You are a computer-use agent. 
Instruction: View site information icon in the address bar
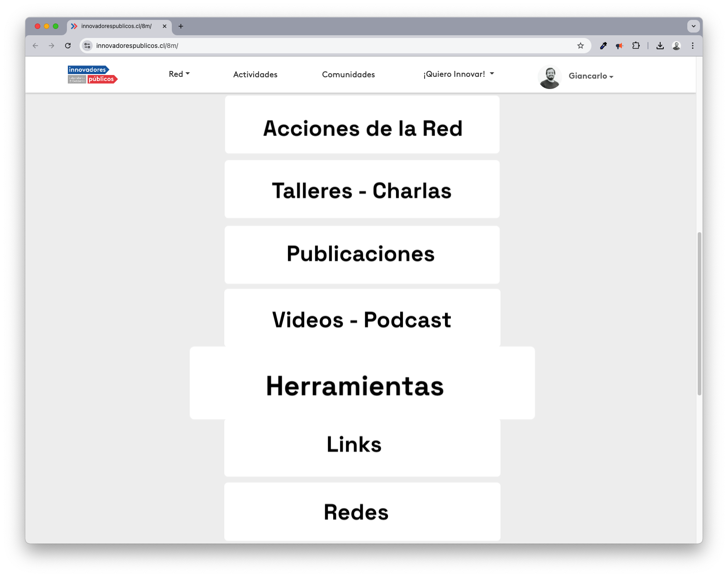click(88, 46)
